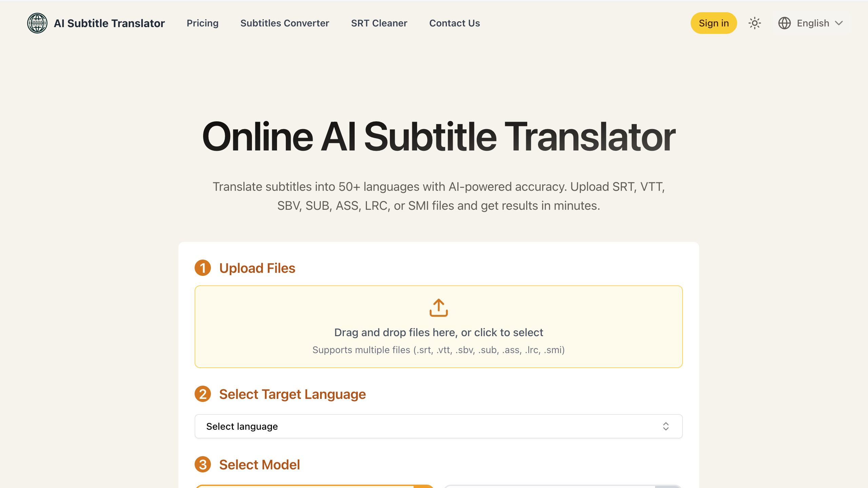Click the Select Target Language heading
This screenshot has width=868, height=488.
pos(293,394)
